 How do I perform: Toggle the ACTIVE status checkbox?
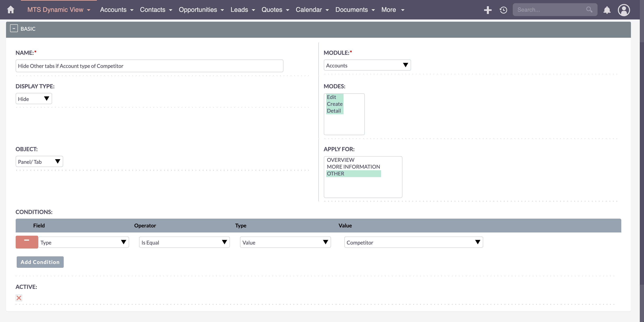[19, 298]
